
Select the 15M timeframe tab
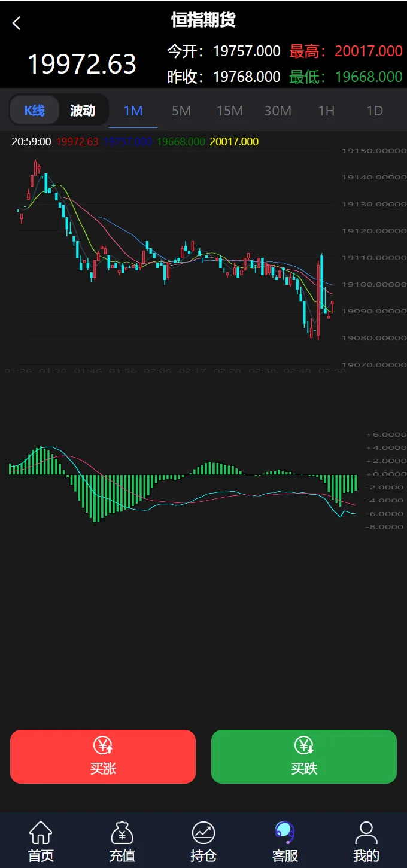(x=230, y=111)
